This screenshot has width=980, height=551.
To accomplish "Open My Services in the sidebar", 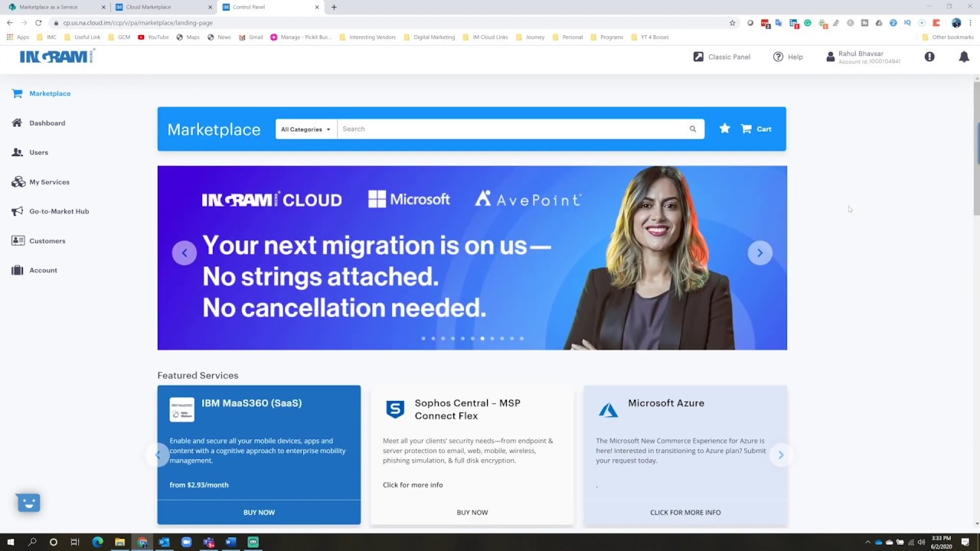I will point(49,182).
